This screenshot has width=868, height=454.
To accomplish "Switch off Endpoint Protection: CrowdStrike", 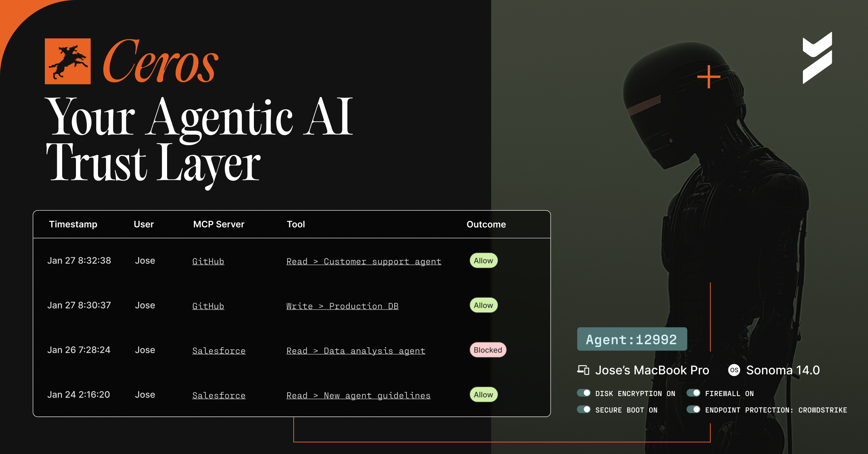I will point(694,409).
